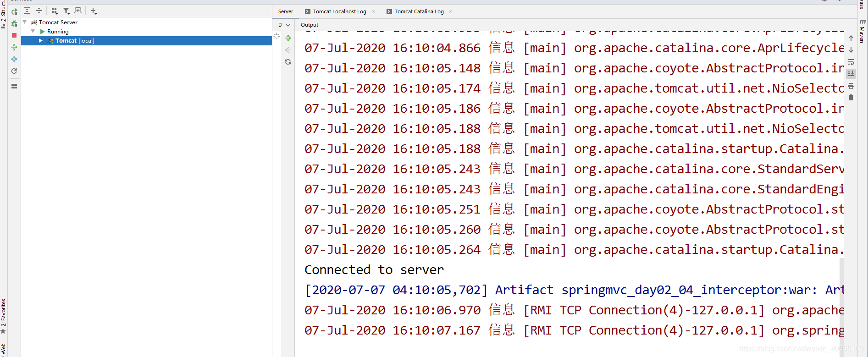Open the Group By options
The image size is (868, 357).
(x=55, y=11)
